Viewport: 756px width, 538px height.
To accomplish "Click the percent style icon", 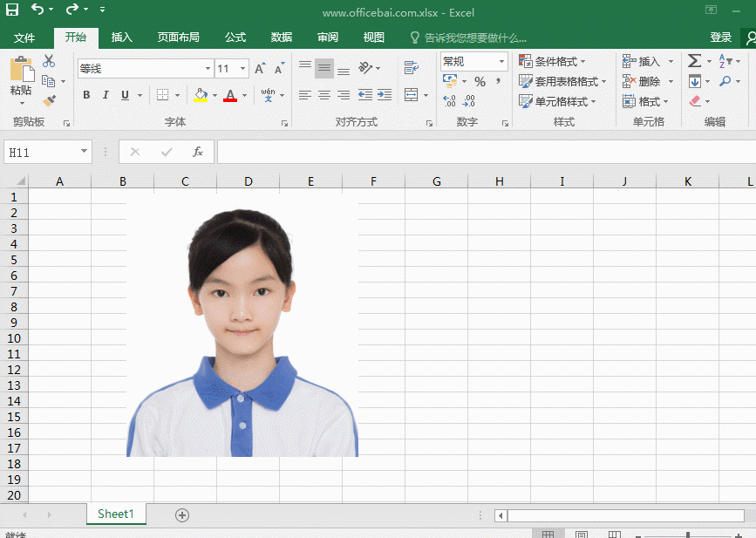I will click(x=480, y=81).
